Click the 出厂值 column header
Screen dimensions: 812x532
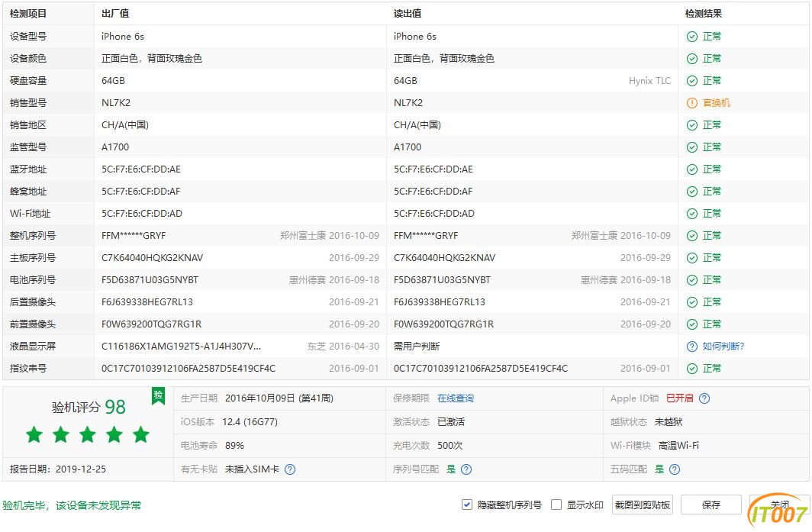pos(115,14)
